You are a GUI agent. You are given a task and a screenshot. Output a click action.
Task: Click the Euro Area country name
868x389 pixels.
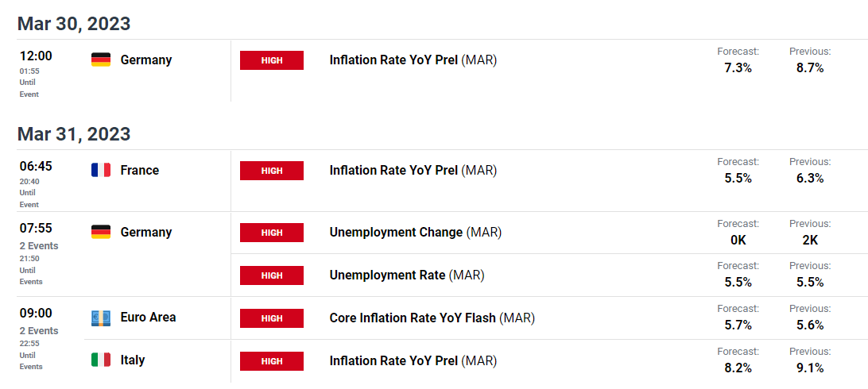click(149, 318)
